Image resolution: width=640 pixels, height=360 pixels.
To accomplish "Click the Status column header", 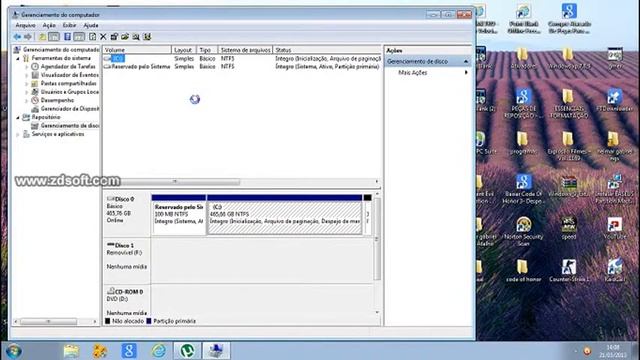I will coord(327,50).
